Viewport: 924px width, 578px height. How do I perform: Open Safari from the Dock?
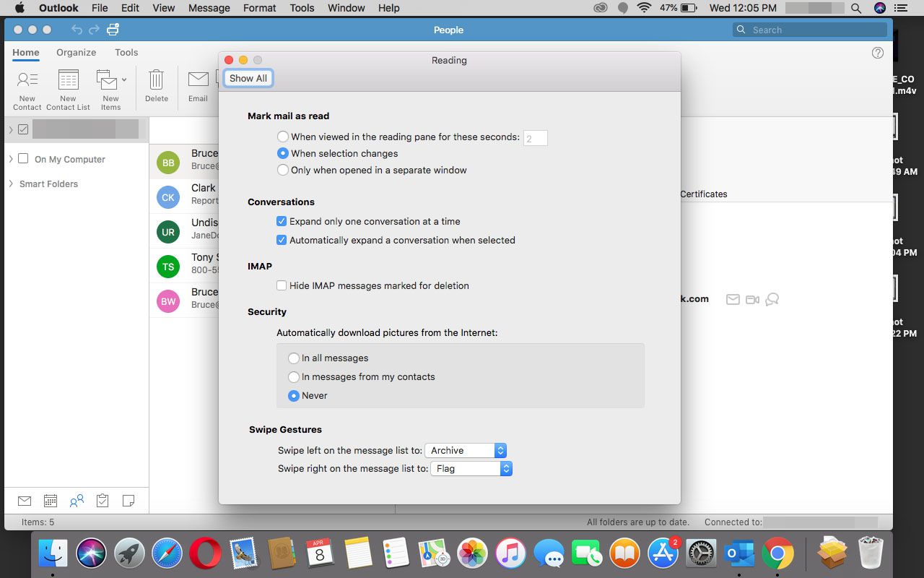pyautogui.click(x=167, y=554)
